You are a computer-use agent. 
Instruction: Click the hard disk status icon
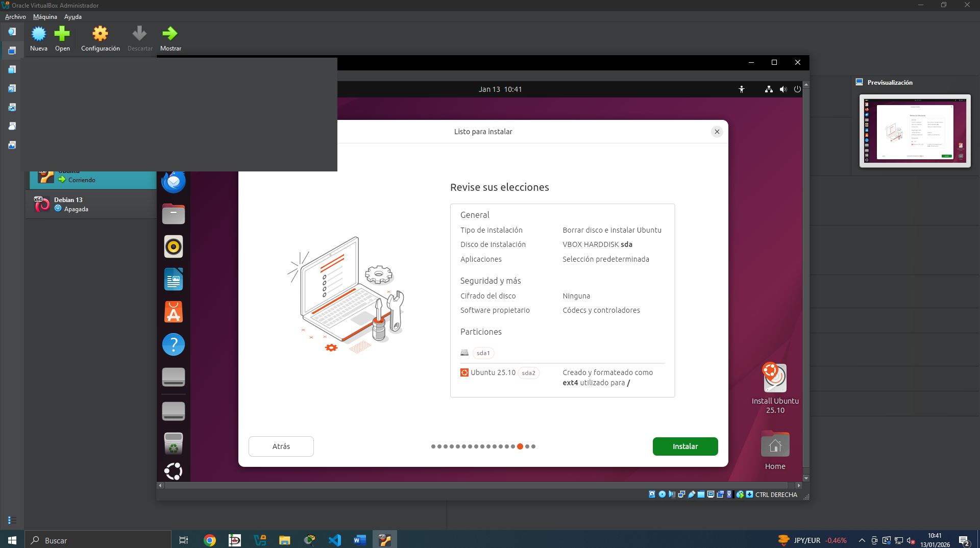point(652,494)
